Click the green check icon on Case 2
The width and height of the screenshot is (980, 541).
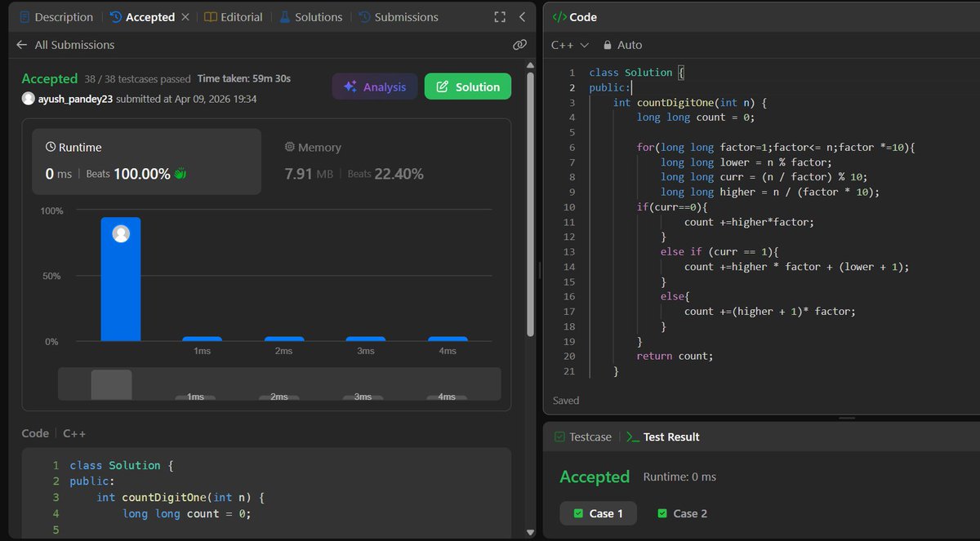tap(662, 513)
